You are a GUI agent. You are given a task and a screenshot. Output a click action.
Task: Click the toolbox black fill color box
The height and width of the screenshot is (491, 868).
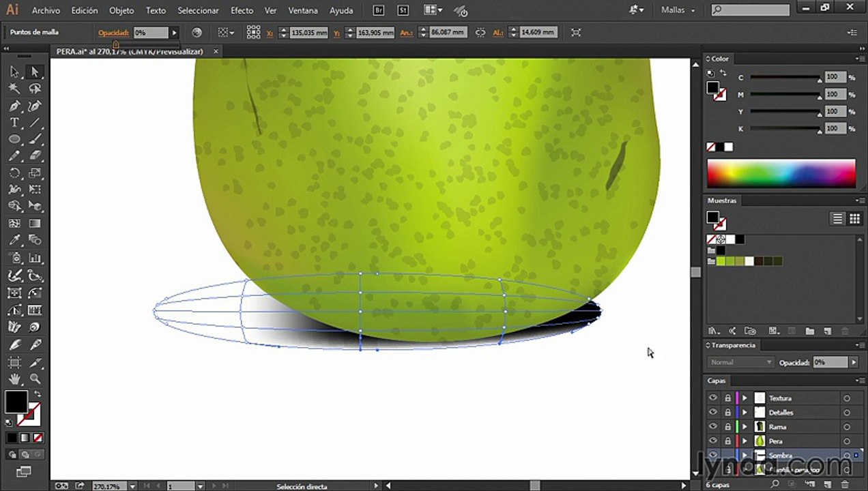pos(16,402)
